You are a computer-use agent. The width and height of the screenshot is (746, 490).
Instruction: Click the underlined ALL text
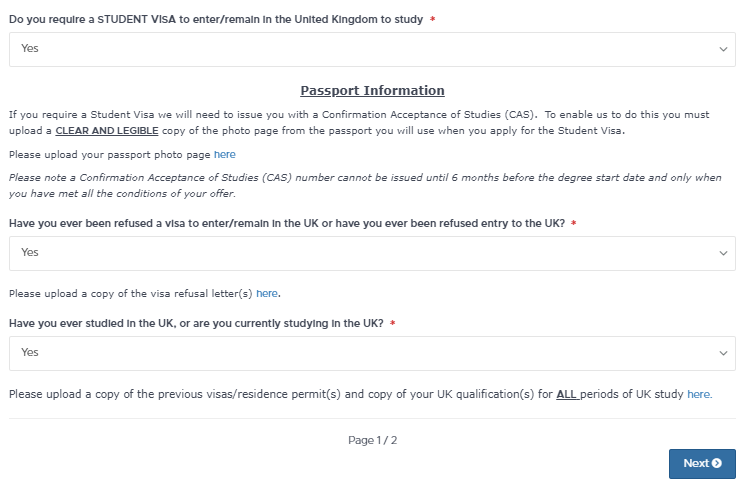(x=568, y=394)
